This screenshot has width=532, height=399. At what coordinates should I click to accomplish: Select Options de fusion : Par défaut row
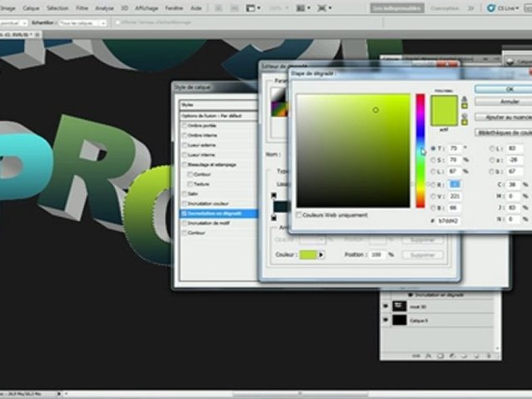218,116
